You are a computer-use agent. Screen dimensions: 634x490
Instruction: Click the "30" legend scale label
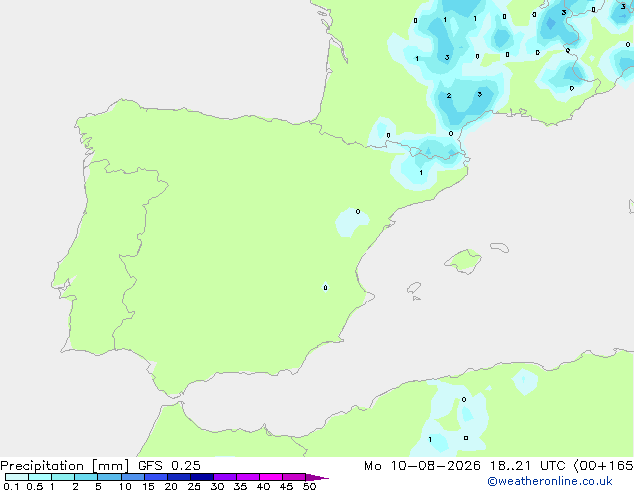tap(217, 486)
